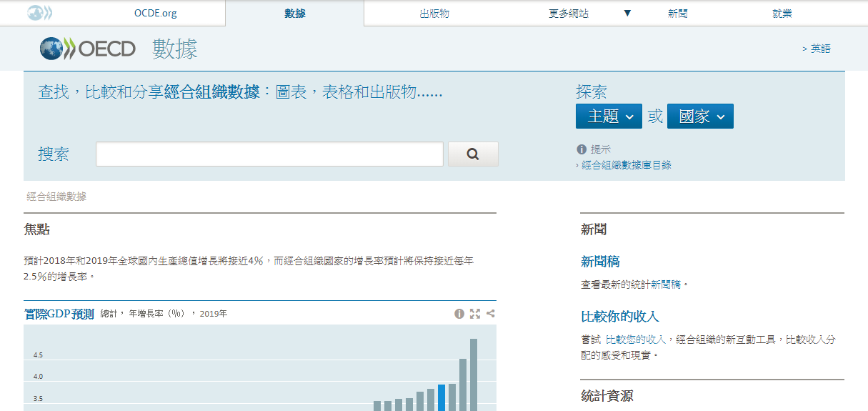Select the 數據 tab

pyautogui.click(x=295, y=13)
